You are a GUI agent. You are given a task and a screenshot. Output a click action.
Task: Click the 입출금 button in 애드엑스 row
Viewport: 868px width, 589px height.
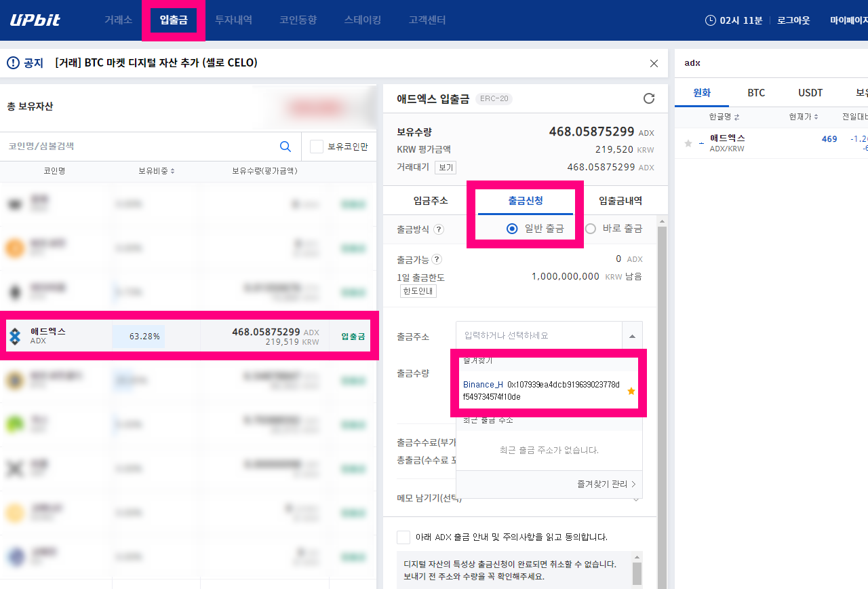pyautogui.click(x=353, y=336)
